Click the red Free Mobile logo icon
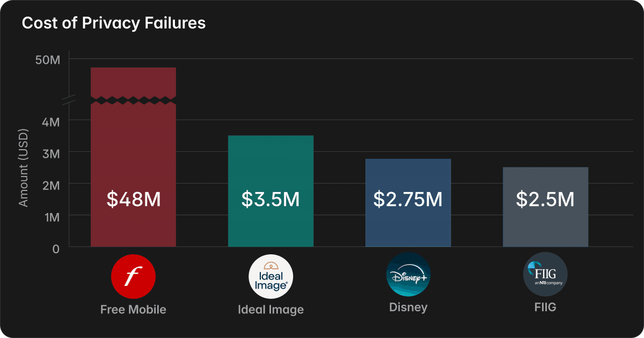 click(133, 276)
